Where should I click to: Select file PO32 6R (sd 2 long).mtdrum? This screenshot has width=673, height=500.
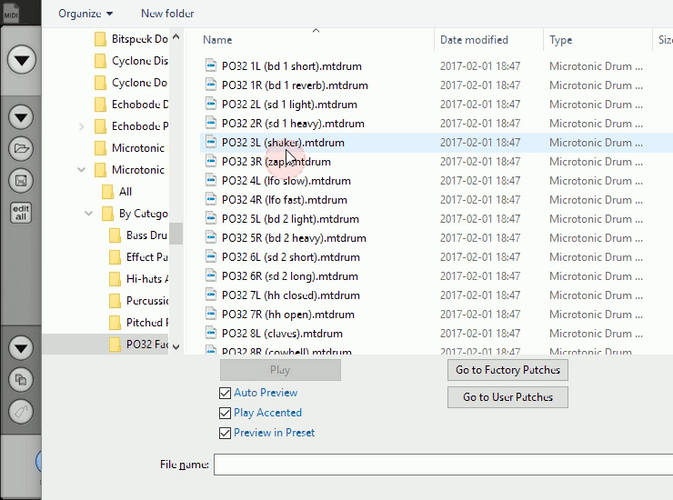(290, 276)
